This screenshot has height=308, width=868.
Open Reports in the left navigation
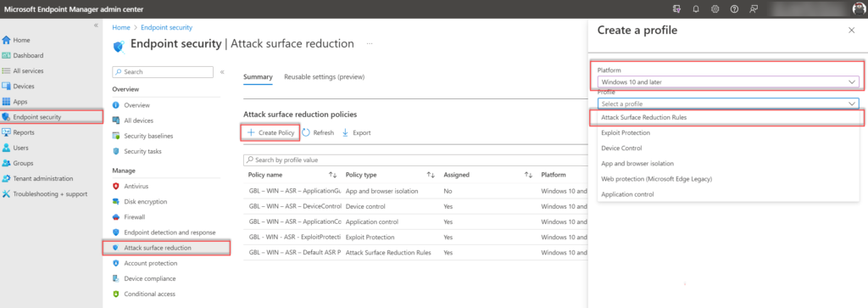pos(24,132)
